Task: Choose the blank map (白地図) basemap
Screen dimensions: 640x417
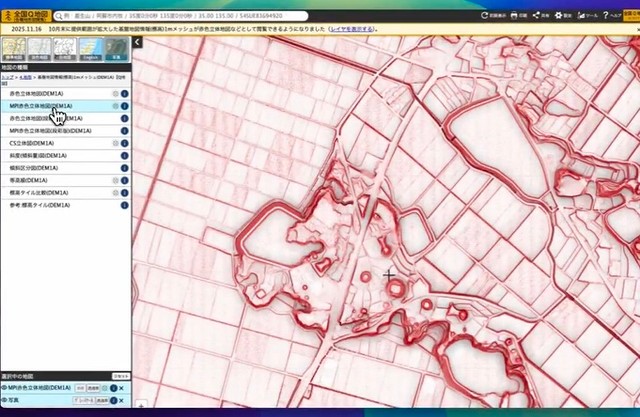Action: click(64, 50)
